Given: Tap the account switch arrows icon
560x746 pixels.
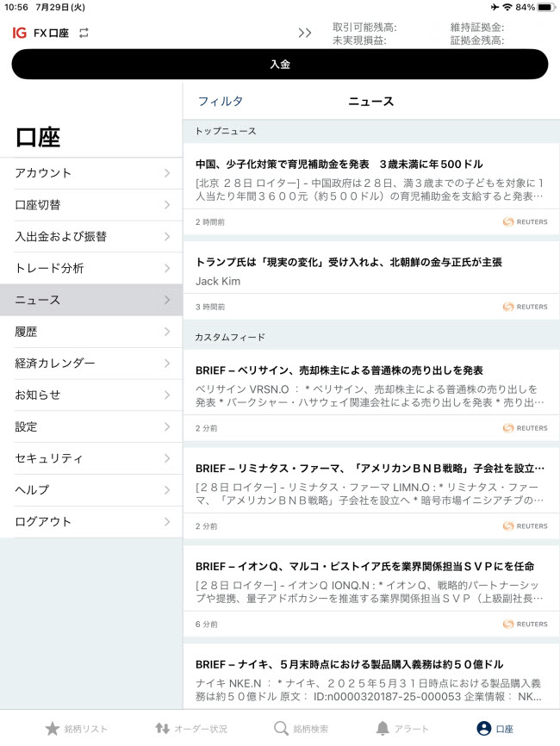Looking at the screenshot, I should 84,33.
